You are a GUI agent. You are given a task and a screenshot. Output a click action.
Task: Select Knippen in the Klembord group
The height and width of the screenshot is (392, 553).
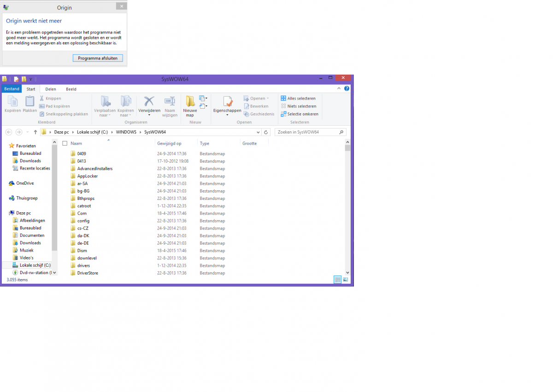(50, 98)
